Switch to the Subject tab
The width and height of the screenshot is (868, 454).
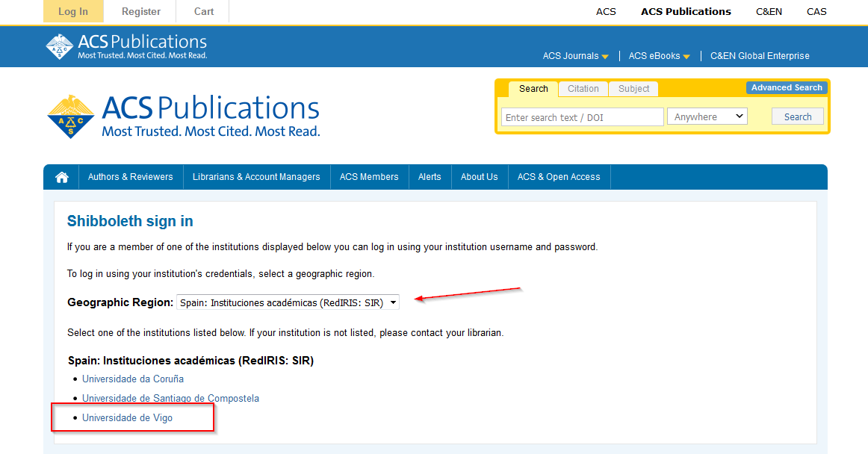click(x=634, y=89)
